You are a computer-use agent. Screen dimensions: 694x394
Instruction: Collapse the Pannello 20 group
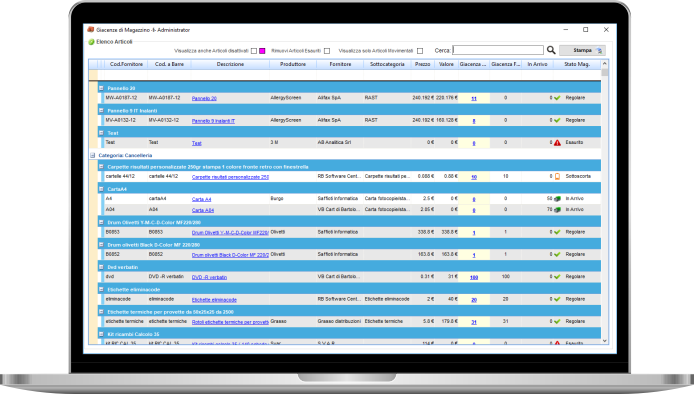(x=101, y=88)
